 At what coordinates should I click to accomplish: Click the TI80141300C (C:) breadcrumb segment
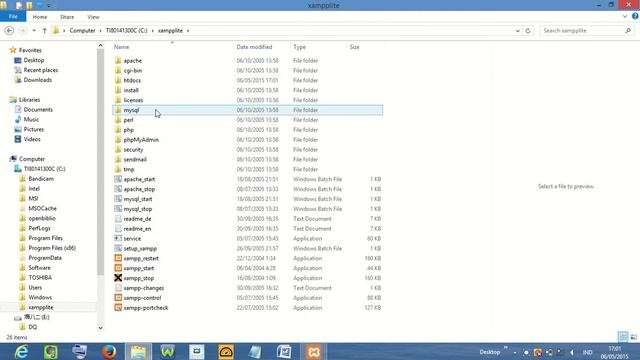click(127, 31)
